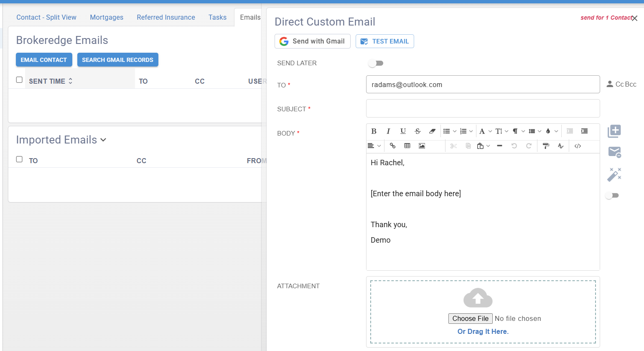Select the Emails tab
The height and width of the screenshot is (351, 644).
250,17
